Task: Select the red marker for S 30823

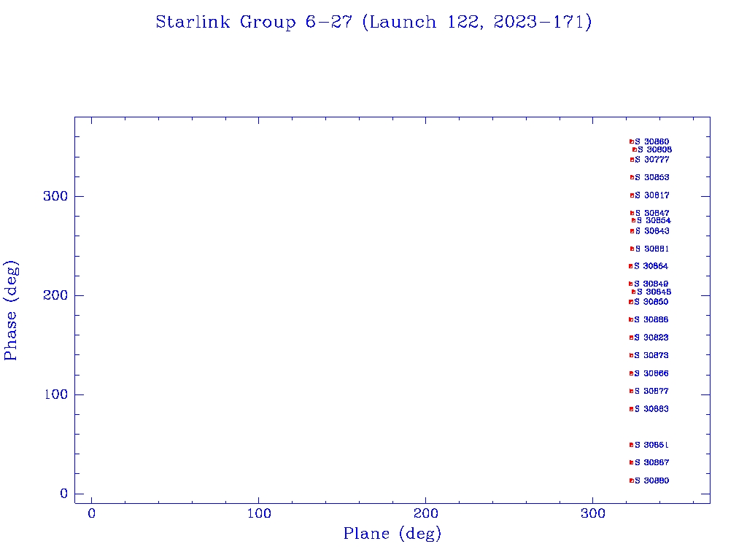Action: pyautogui.click(x=631, y=338)
